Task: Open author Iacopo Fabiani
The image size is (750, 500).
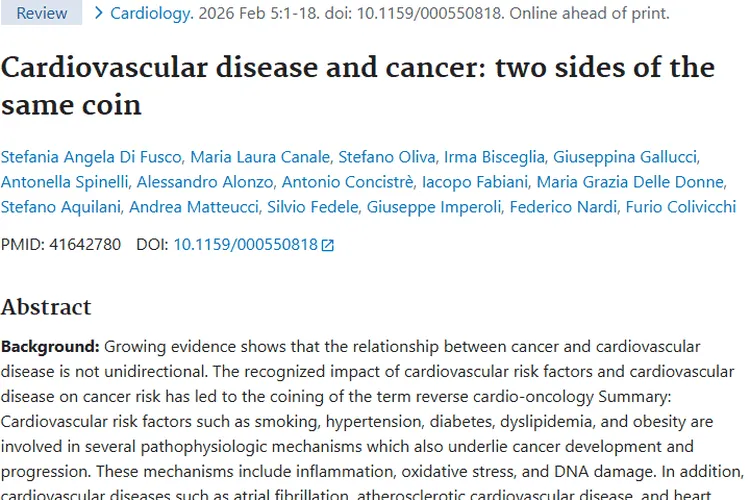Action: [475, 182]
